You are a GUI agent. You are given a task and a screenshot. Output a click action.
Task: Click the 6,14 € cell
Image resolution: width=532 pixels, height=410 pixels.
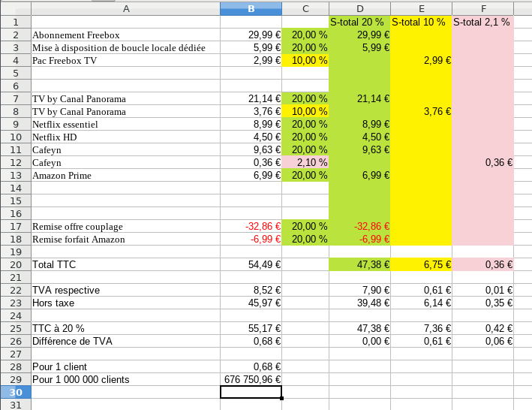421,303
